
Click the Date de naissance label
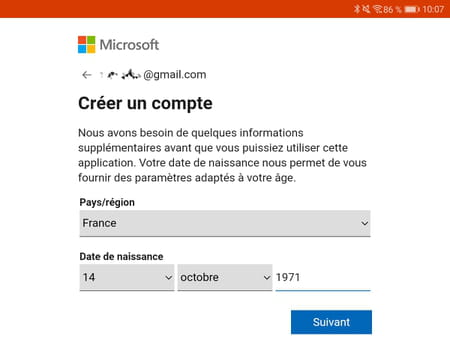[x=121, y=257]
